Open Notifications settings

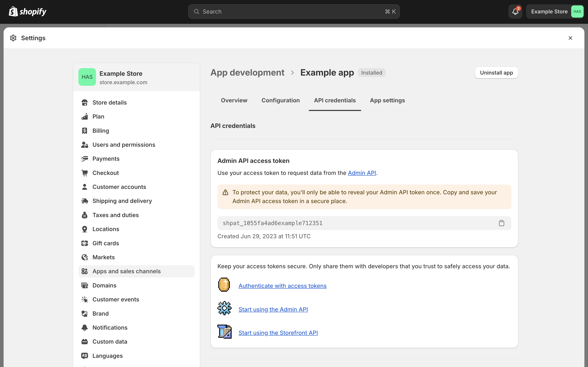coord(136,328)
